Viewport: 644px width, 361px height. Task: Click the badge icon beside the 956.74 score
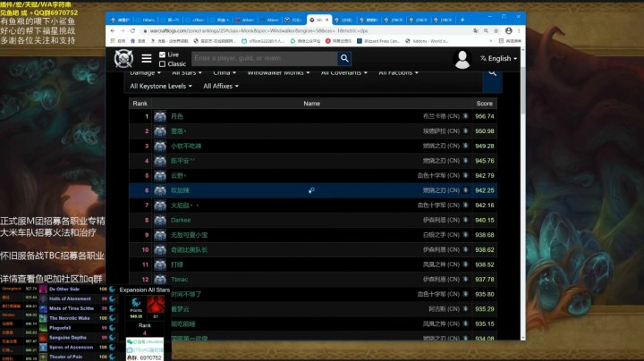(465, 116)
